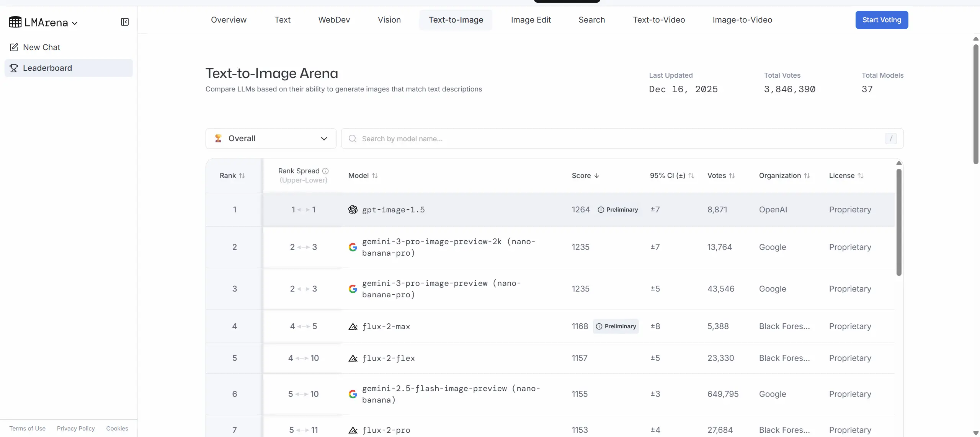Click the Leaderboard trophy icon
Viewport: 980px width, 437px height.
click(x=14, y=68)
